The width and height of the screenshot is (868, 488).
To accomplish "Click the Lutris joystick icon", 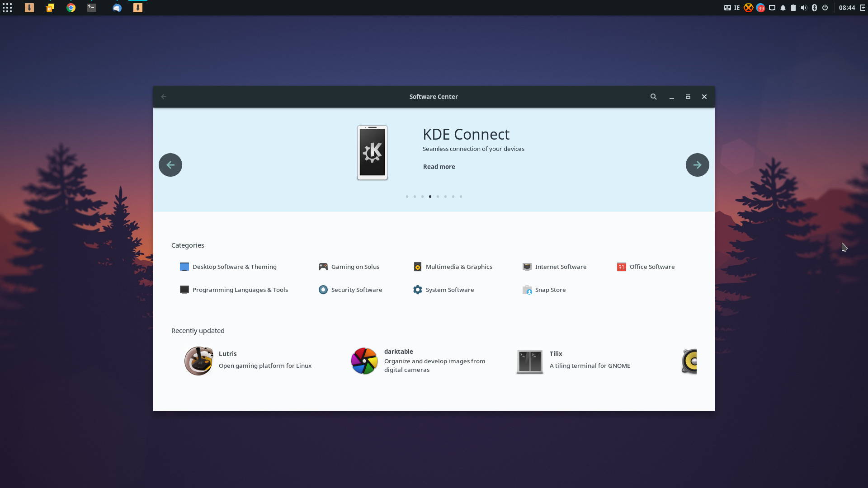I will (x=198, y=361).
